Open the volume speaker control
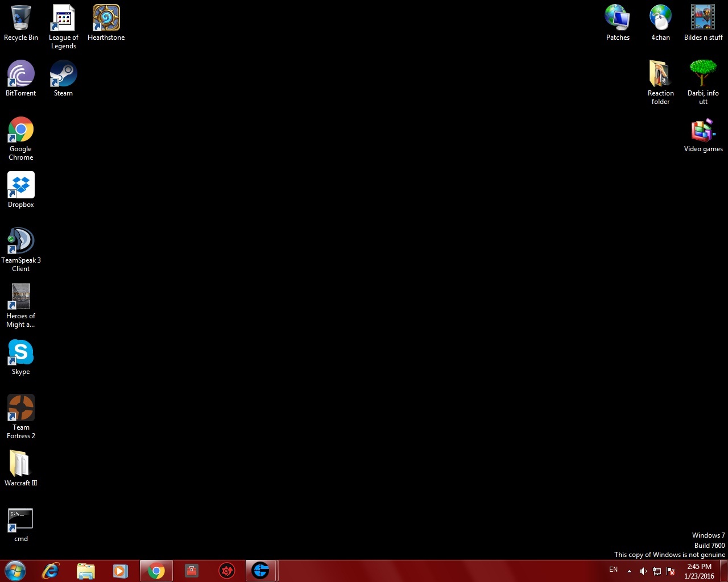Viewport: 728px width, 582px height. 643,571
